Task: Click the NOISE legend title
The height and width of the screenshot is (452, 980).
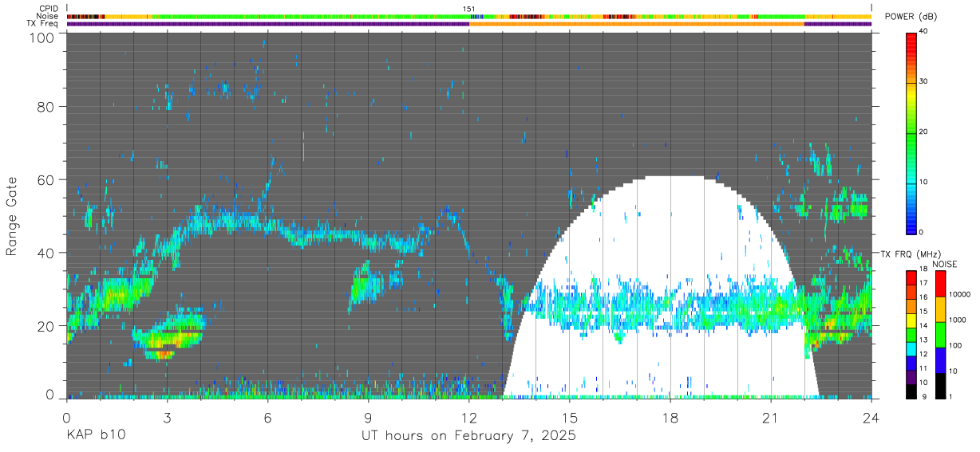Action: [946, 263]
